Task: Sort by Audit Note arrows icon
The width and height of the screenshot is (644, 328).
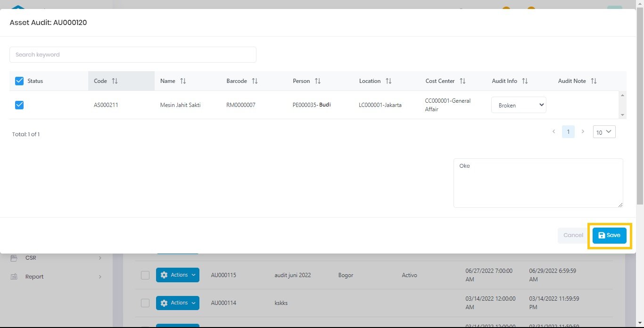Action: [594, 81]
